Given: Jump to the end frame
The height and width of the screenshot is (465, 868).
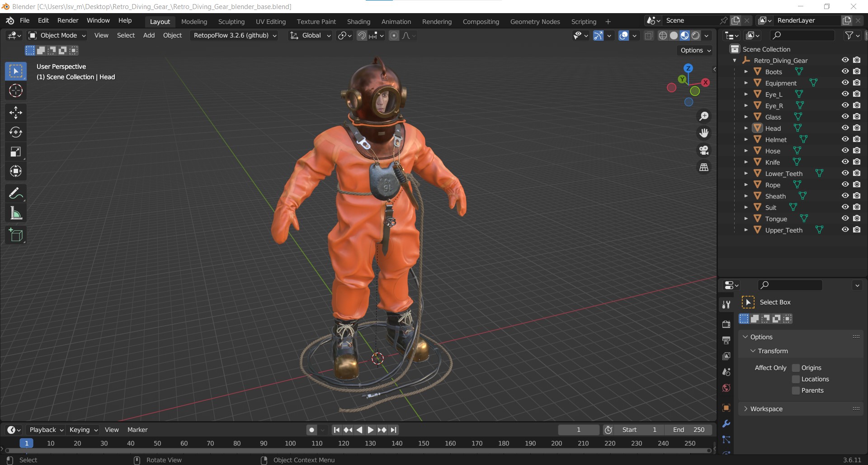Looking at the screenshot, I should coord(394,430).
